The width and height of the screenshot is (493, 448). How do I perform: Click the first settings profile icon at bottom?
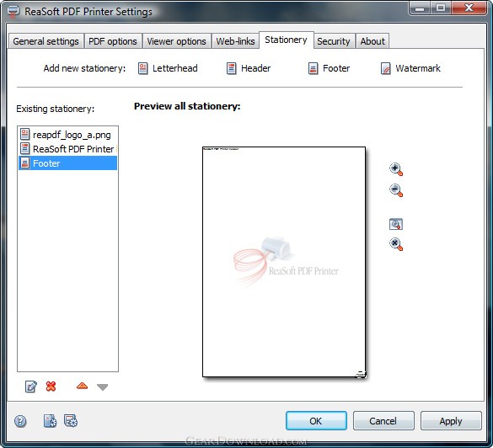click(50, 421)
